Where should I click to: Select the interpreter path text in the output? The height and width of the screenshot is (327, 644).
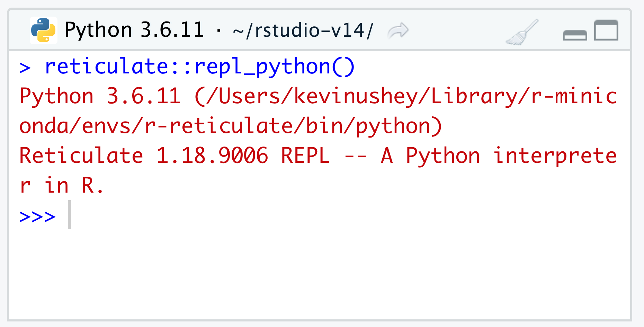click(x=398, y=96)
